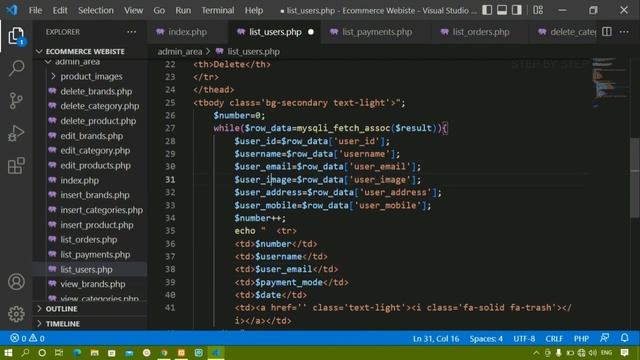The width and height of the screenshot is (640, 360).
Task: Click ENG language indicator in tray
Action: (607, 353)
